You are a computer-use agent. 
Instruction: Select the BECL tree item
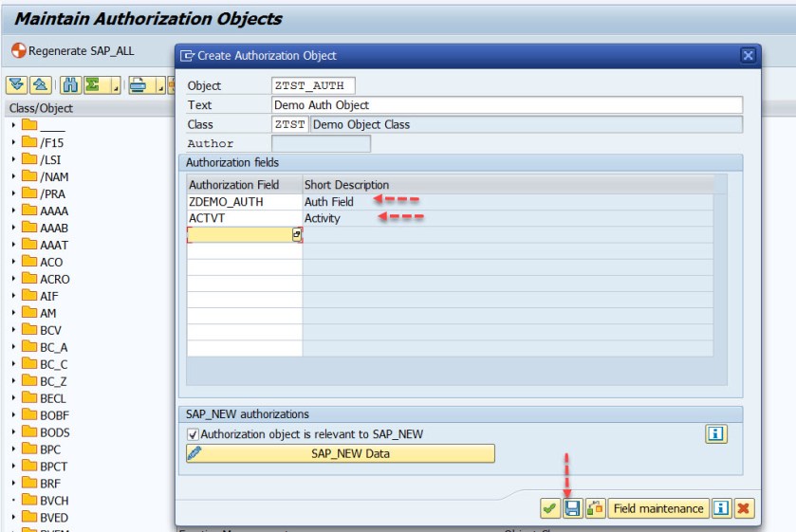pos(53,398)
